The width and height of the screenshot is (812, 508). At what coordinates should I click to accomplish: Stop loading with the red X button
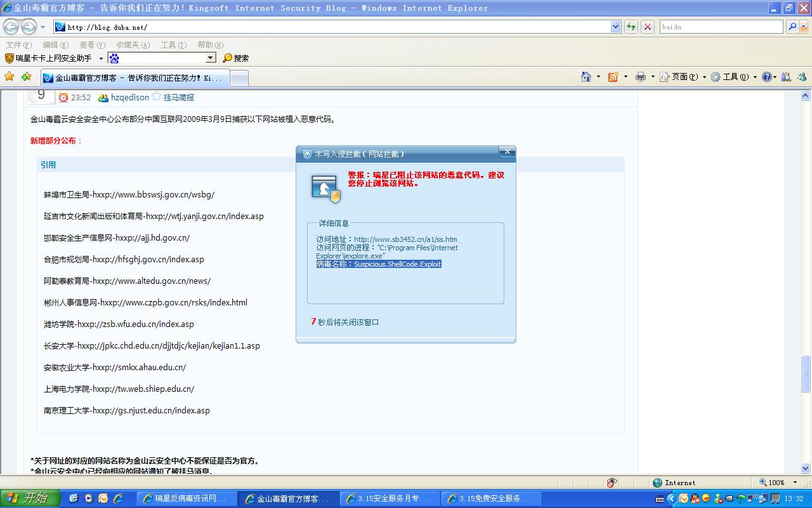click(x=648, y=27)
